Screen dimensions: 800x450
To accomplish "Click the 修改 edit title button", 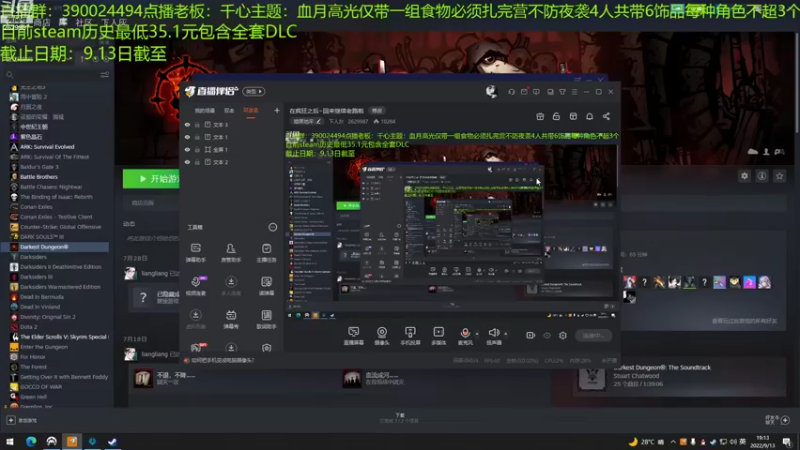I will [x=377, y=111].
